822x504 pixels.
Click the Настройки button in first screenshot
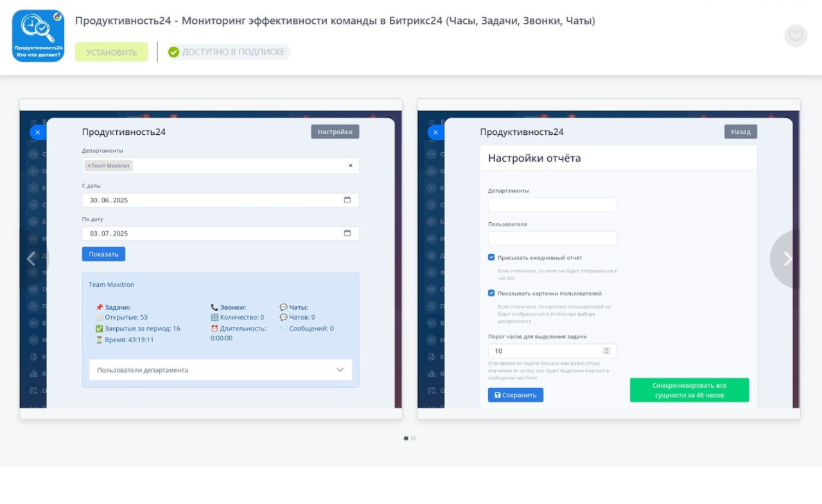click(335, 132)
